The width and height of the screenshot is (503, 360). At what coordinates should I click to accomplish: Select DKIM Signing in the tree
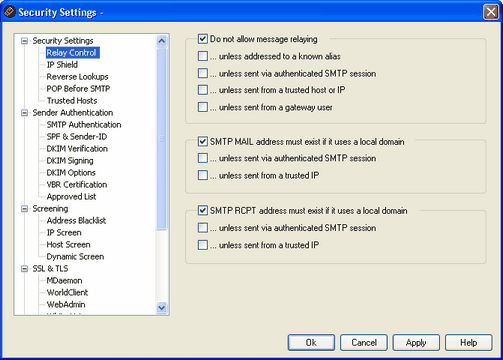70,161
